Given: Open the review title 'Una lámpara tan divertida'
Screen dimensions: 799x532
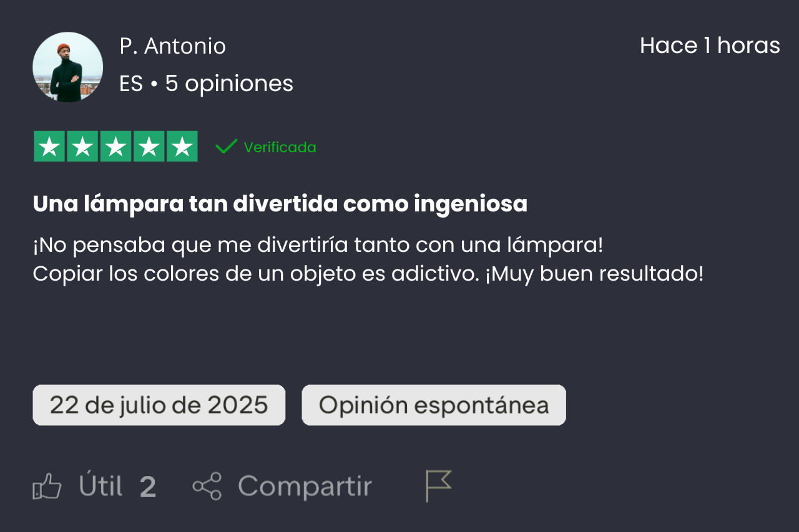Looking at the screenshot, I should (x=280, y=204).
